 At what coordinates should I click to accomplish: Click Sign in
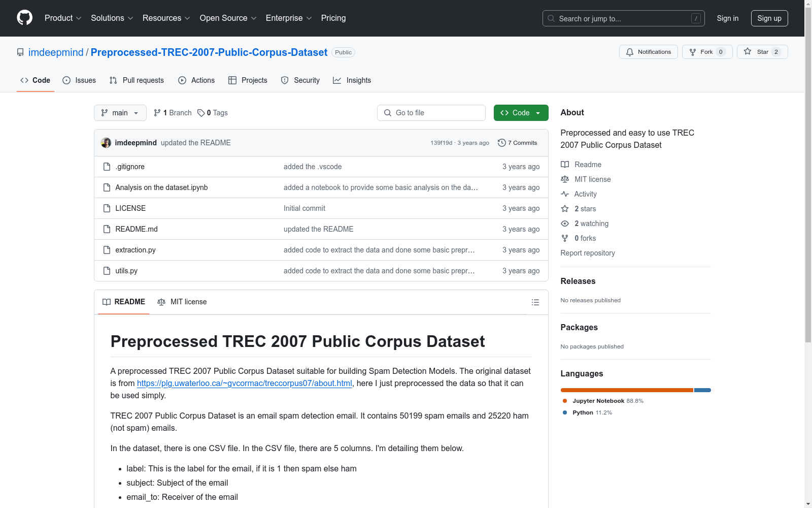(x=727, y=18)
